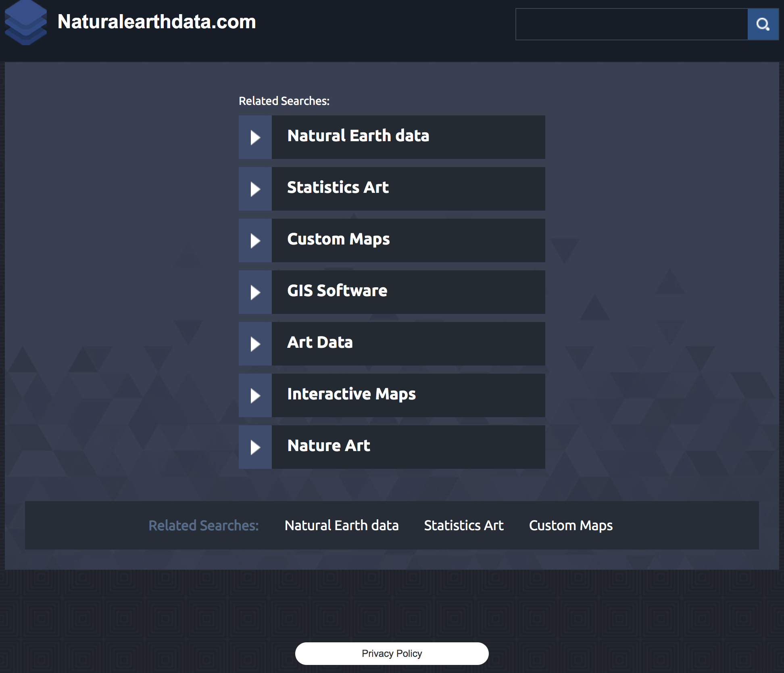
Task: Click the arrow icon beside Art Data
Action: tap(255, 344)
